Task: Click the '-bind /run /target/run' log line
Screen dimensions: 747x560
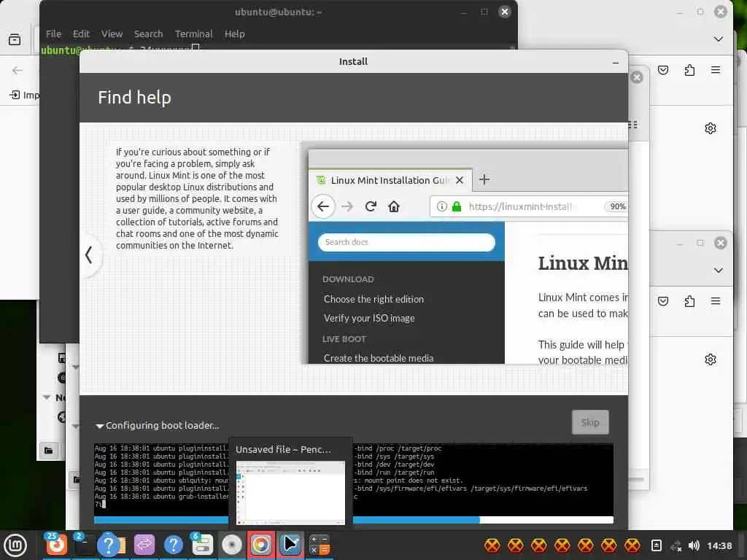Action: click(394, 472)
